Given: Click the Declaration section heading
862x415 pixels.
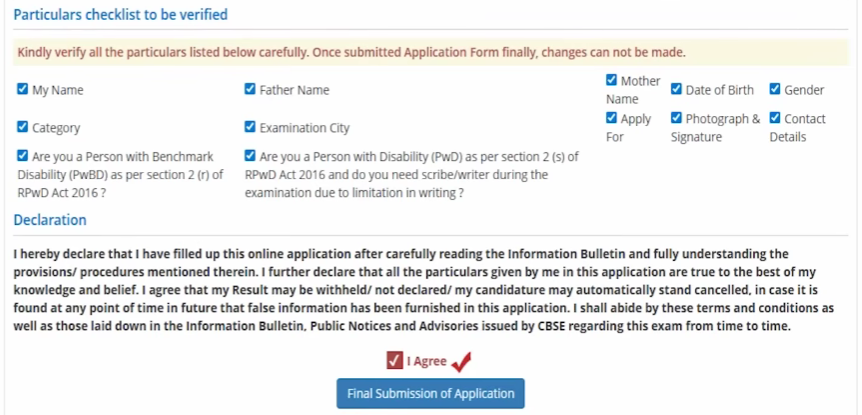Looking at the screenshot, I should pos(50,220).
